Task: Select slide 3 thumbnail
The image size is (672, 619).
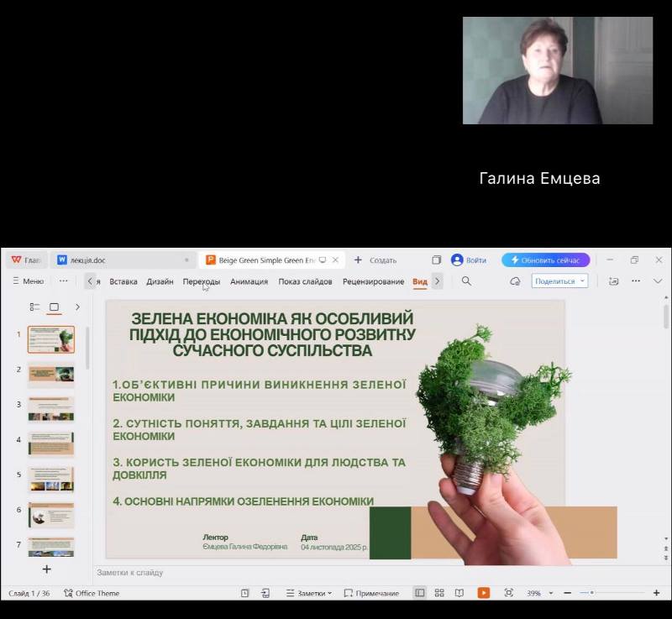Action: 51,410
